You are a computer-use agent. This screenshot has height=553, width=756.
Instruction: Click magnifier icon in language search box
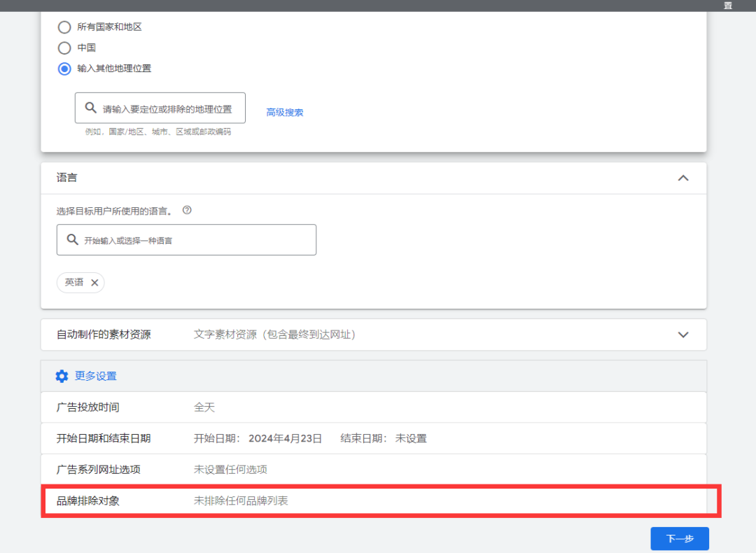click(x=72, y=239)
